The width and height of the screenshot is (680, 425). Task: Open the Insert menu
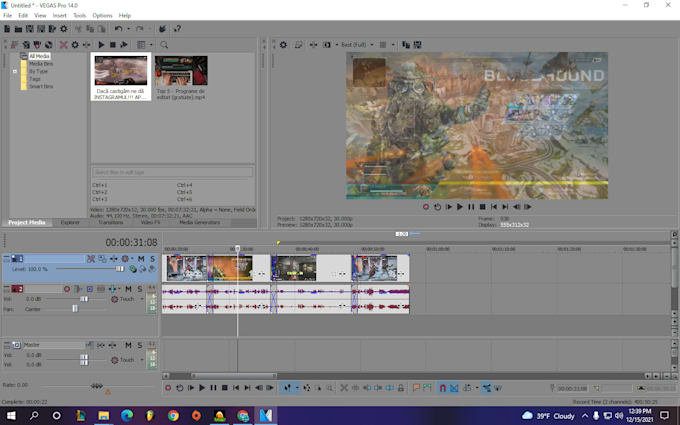tap(60, 15)
